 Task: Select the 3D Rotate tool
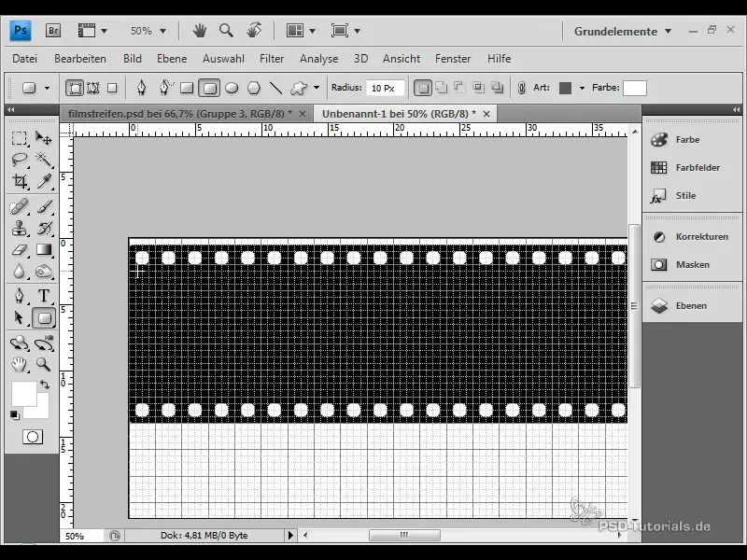click(19, 343)
